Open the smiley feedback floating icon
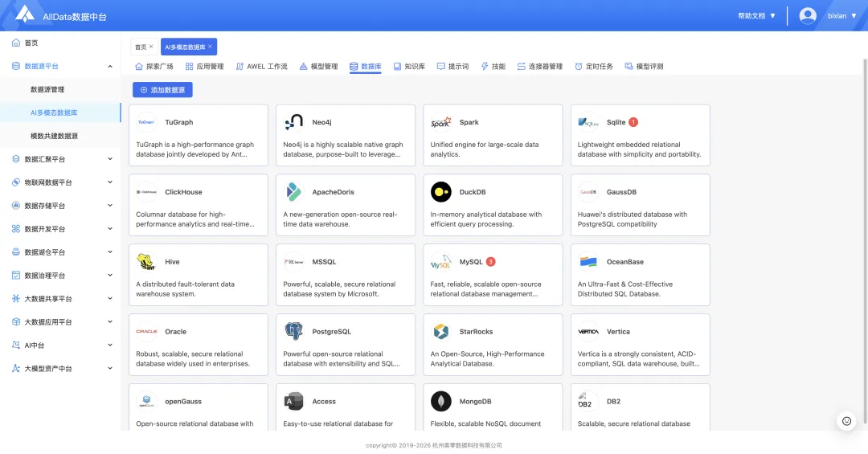This screenshot has height=454, width=868. [x=846, y=421]
